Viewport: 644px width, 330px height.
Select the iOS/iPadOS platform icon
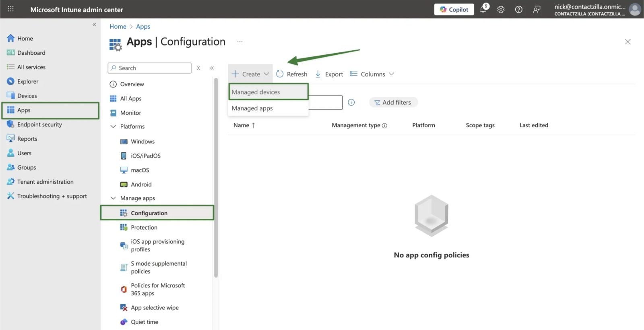[124, 156]
